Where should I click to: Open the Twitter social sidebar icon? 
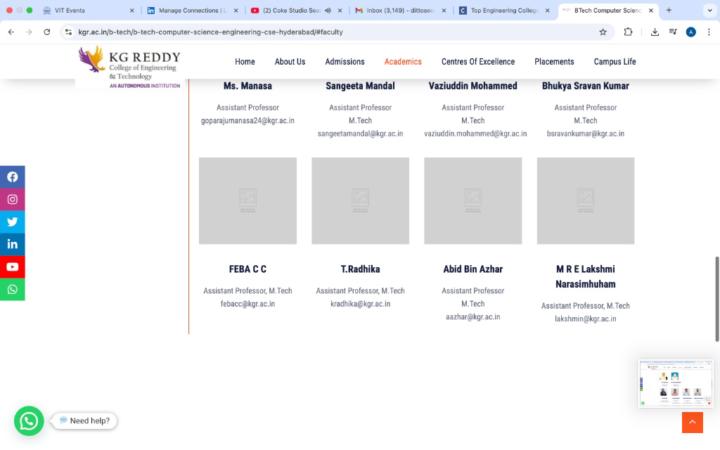click(x=12, y=222)
